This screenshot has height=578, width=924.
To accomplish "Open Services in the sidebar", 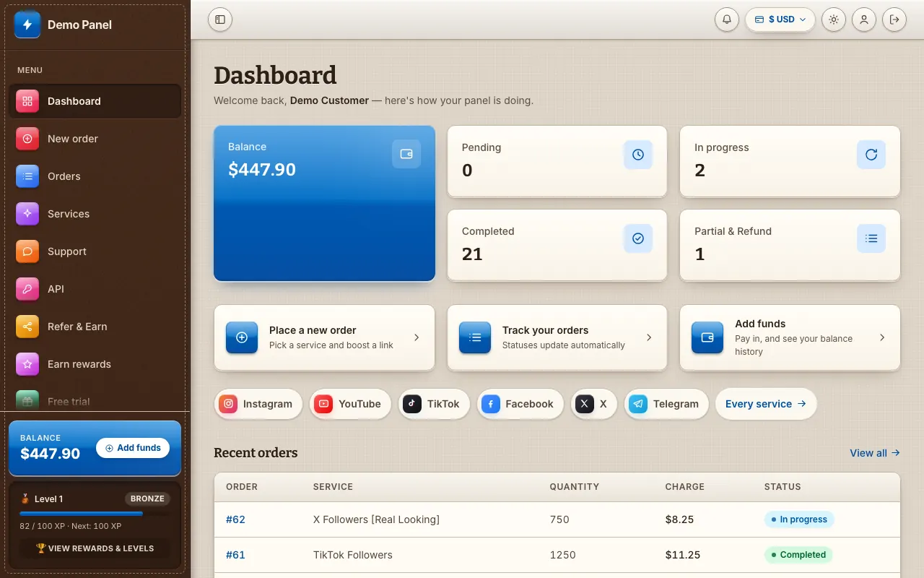I will (95, 214).
